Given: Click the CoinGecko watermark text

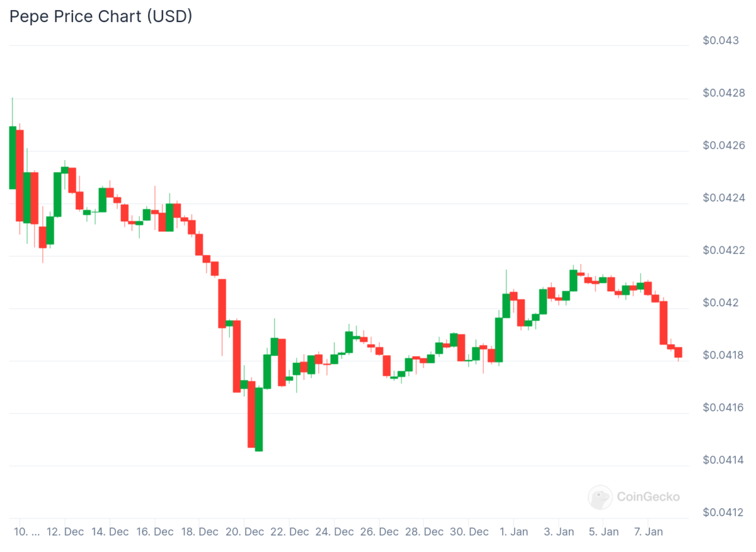Looking at the screenshot, I should (x=648, y=497).
